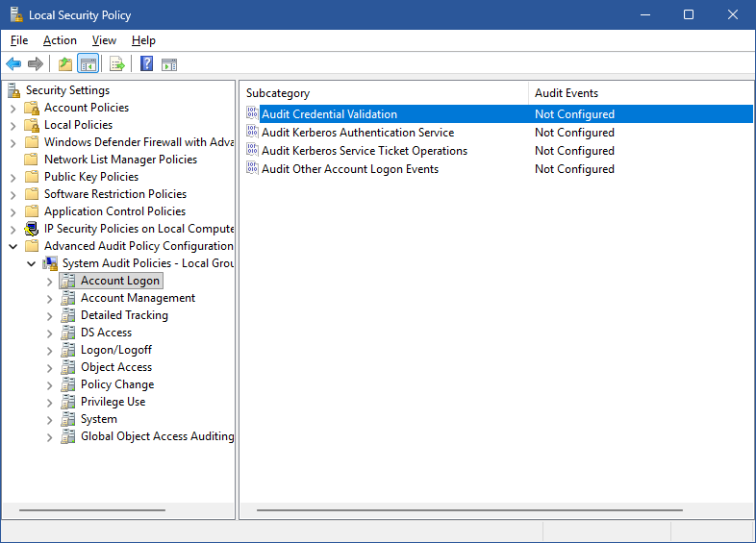Click the Audit Kerberos Authentication Service policy icon
The image size is (756, 543).
[x=252, y=133]
